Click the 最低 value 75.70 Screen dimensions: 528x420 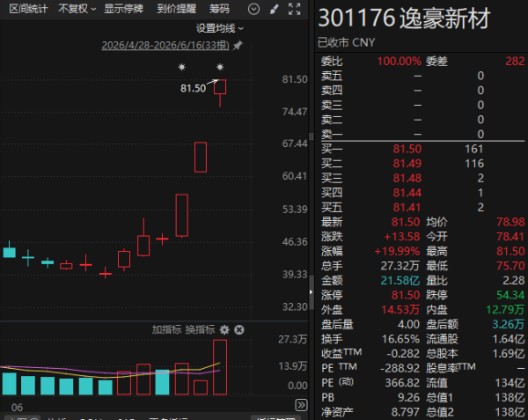(x=510, y=266)
